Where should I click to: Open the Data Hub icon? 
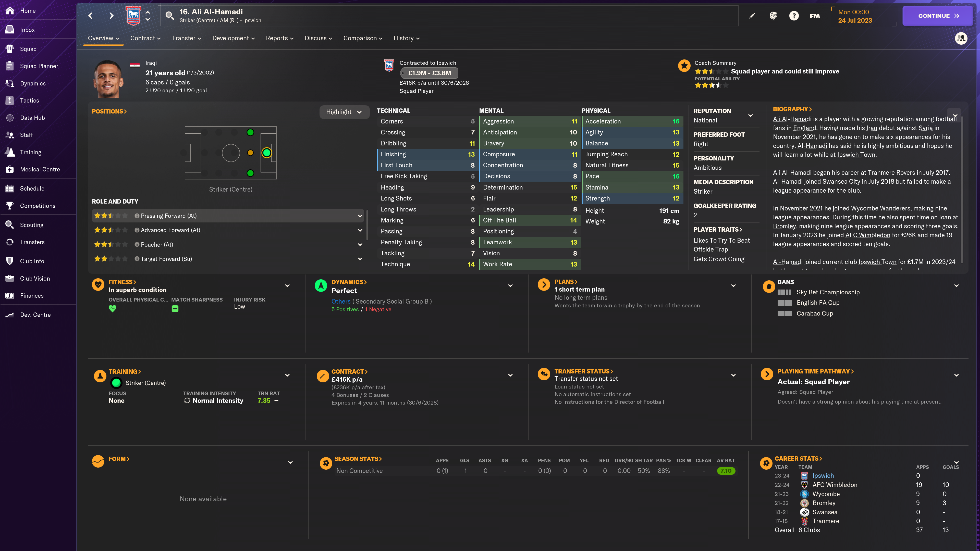coord(10,118)
